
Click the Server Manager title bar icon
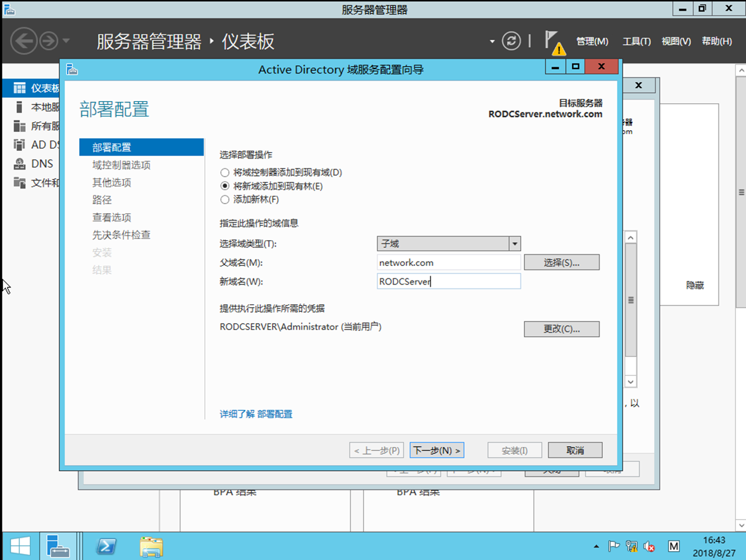(9, 9)
